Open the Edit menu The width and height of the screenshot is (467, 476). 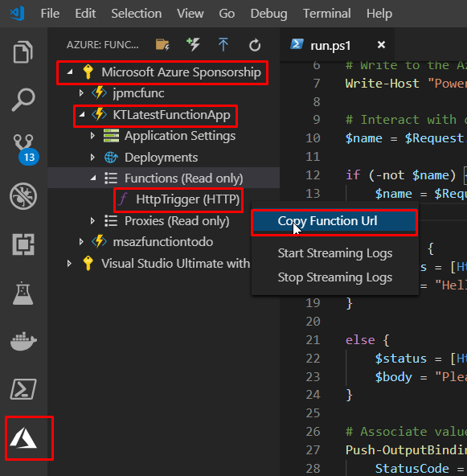pyautogui.click(x=85, y=14)
